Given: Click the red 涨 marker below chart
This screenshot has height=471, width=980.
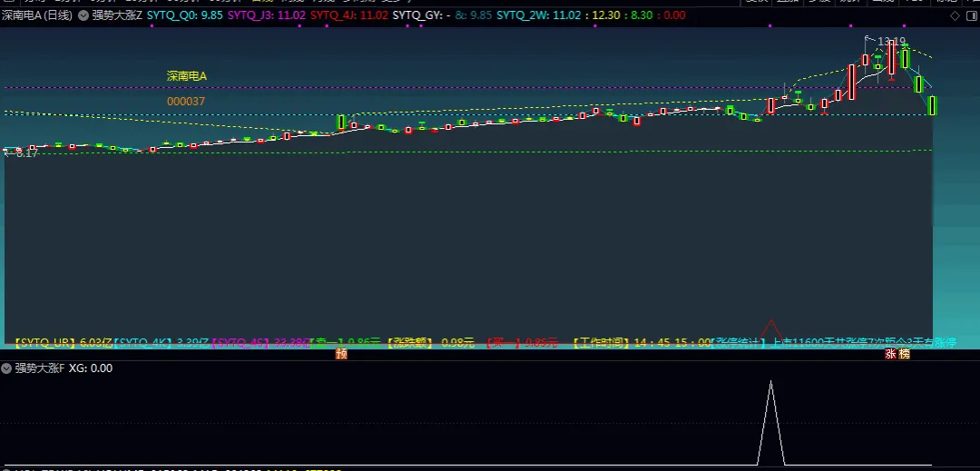Looking at the screenshot, I should click(891, 354).
